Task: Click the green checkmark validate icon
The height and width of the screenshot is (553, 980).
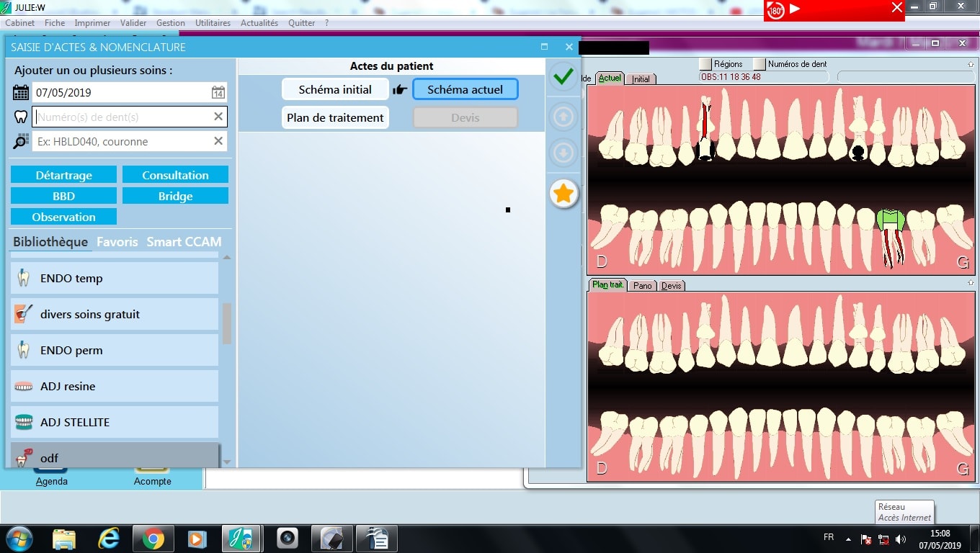Action: pyautogui.click(x=563, y=76)
